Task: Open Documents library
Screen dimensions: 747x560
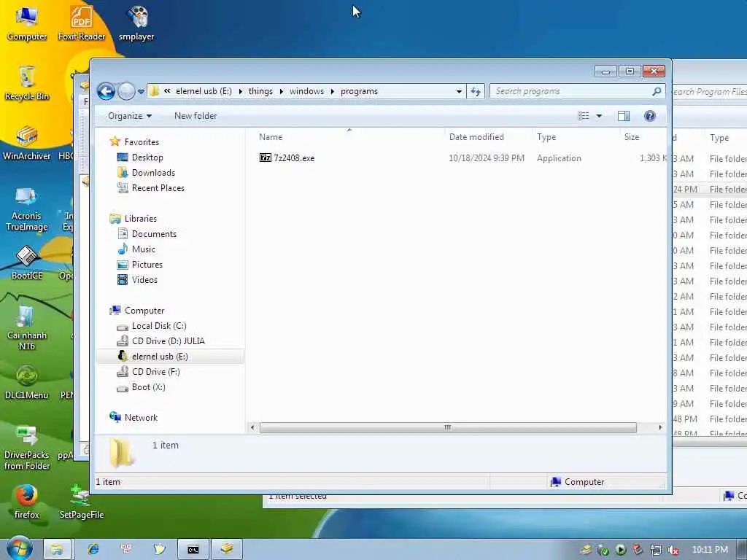Action: 154,234
